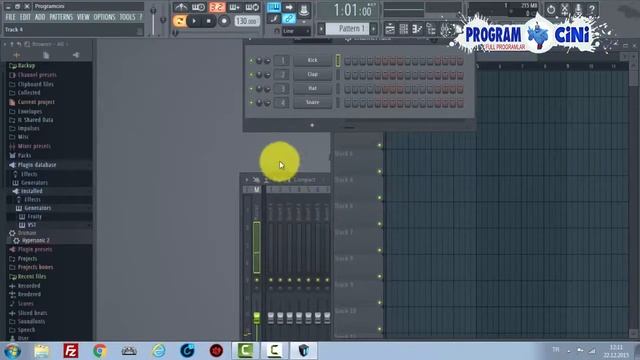Expand the Fruity generators folder

point(34,217)
